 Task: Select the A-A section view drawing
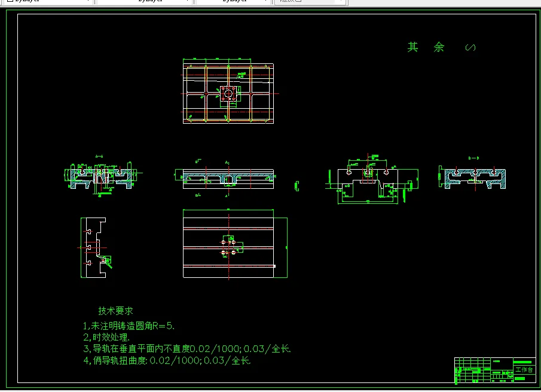[102, 177]
